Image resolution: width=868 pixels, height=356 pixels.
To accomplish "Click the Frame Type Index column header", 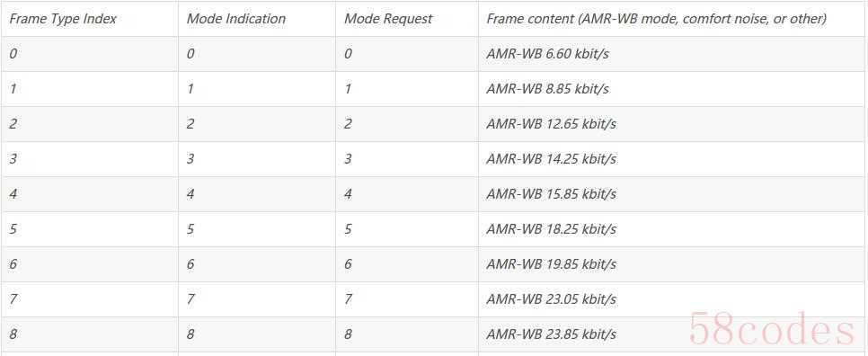I will pyautogui.click(x=63, y=19).
